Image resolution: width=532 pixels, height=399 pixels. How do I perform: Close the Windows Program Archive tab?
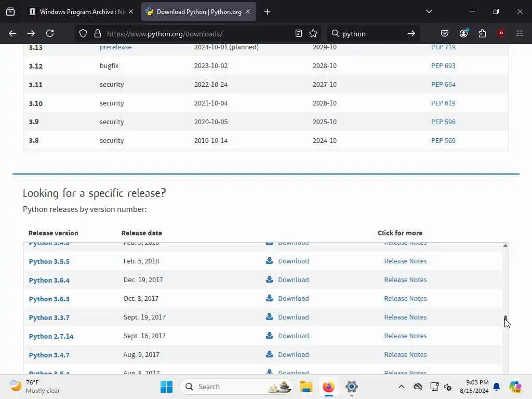coord(131,11)
